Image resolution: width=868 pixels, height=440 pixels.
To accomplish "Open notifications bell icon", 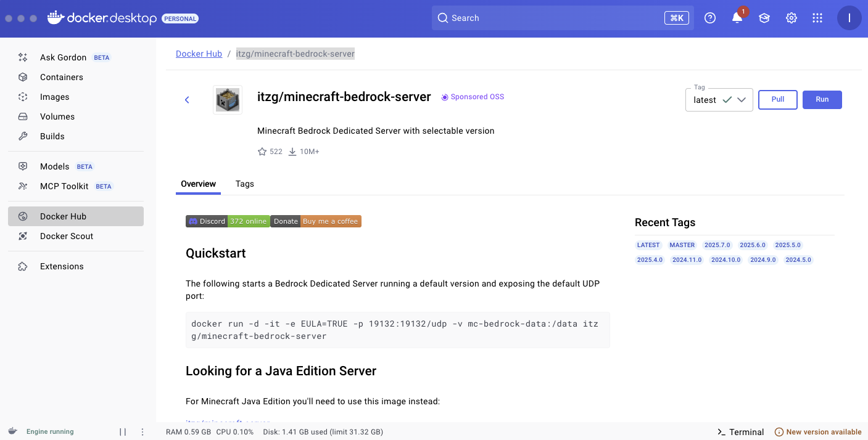I will click(x=737, y=18).
